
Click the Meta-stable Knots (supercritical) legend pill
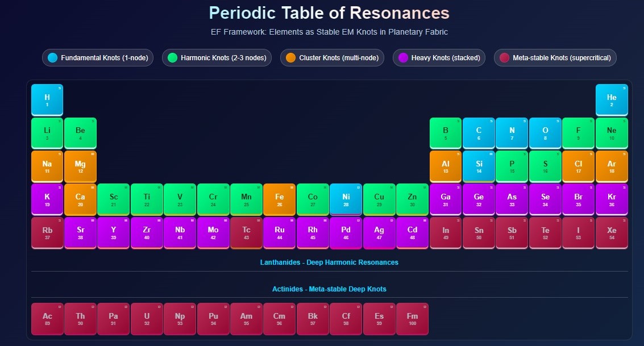555,58
